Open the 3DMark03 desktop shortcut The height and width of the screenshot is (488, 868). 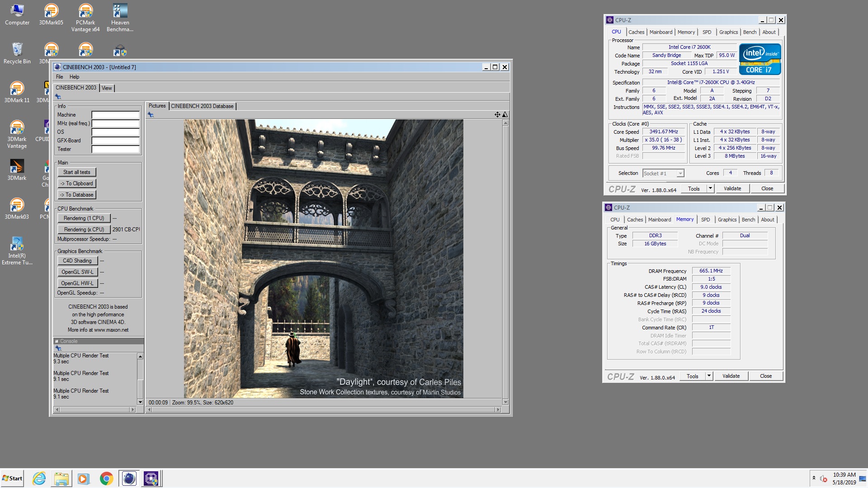pyautogui.click(x=17, y=209)
